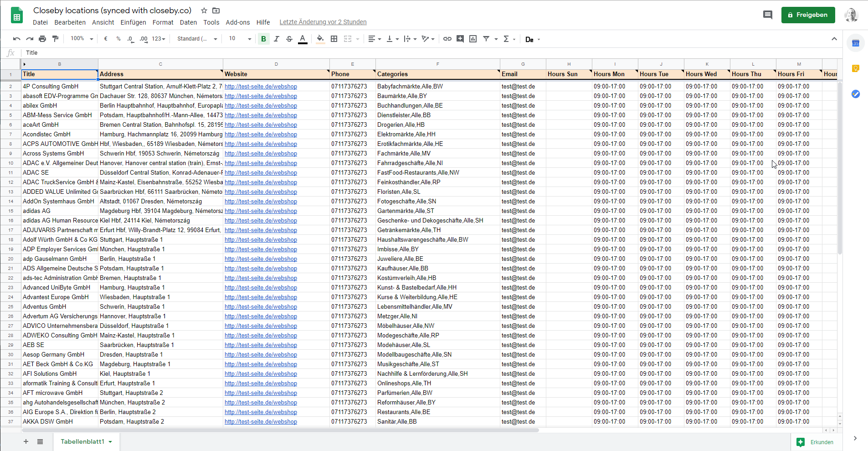Undo the last action in the toolbar
868x451 pixels.
coord(17,39)
